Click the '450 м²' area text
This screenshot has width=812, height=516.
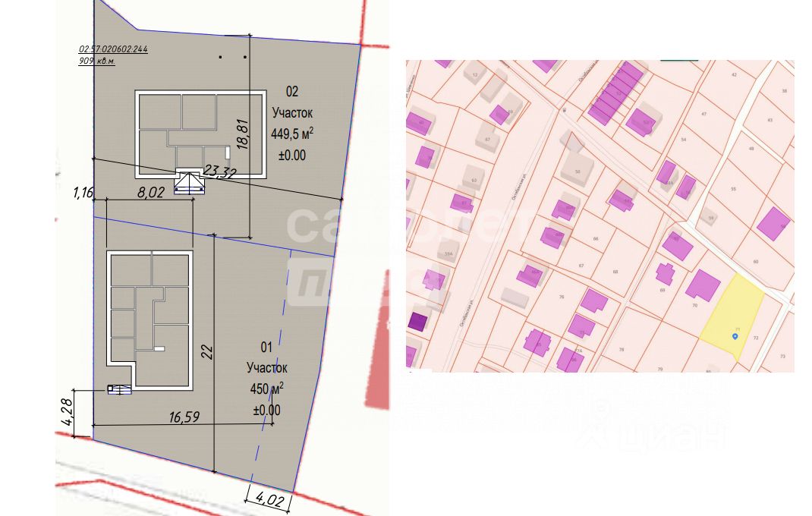click(x=266, y=389)
